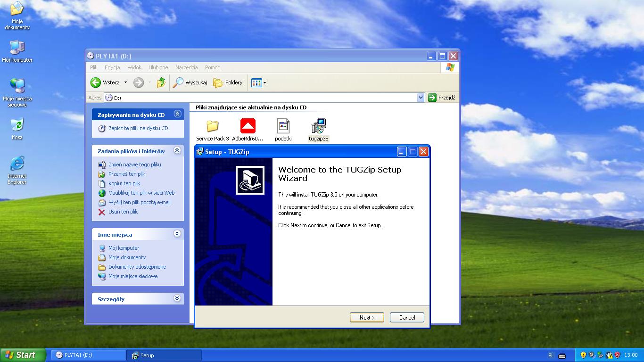Click the Windows flag logo in Explorer
This screenshot has height=362, width=644.
point(450,67)
